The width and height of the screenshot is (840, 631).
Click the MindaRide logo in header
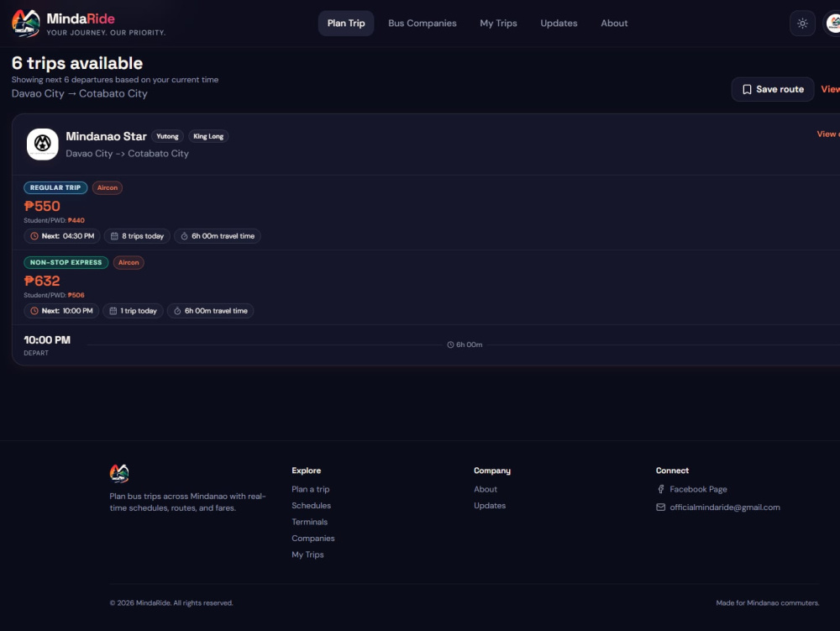26,23
